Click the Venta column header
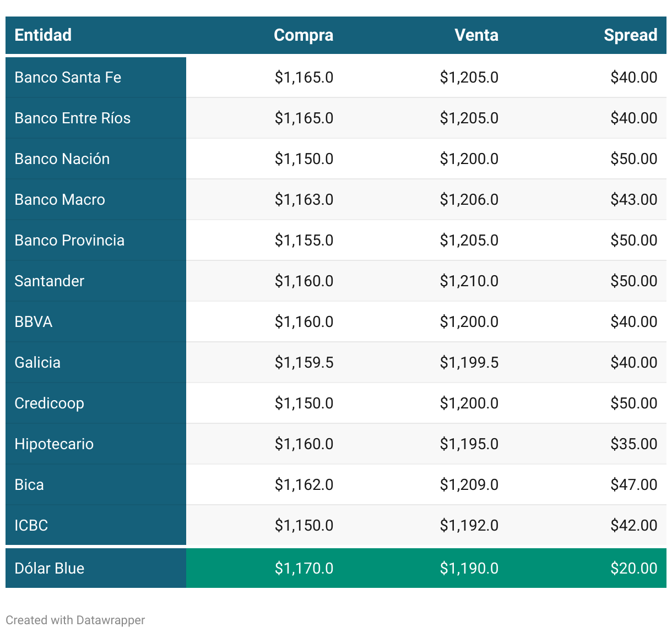Screen dimensions: 672x633 click(476, 35)
